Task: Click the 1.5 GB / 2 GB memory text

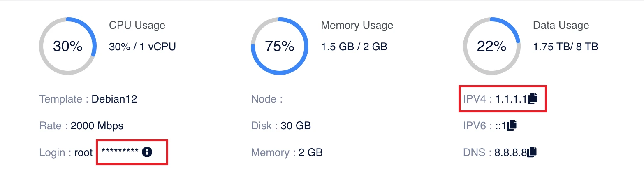Action: tap(354, 47)
